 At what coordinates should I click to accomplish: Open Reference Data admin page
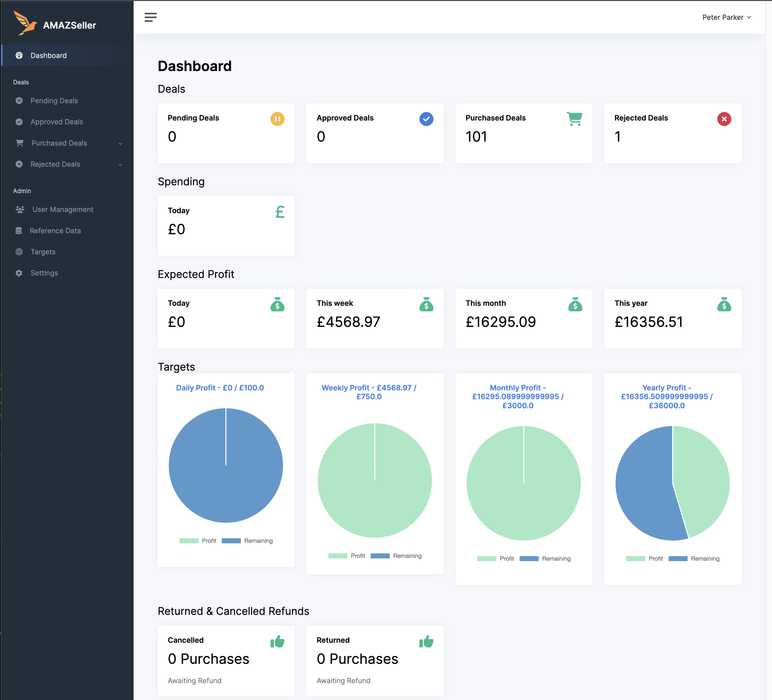[55, 230]
